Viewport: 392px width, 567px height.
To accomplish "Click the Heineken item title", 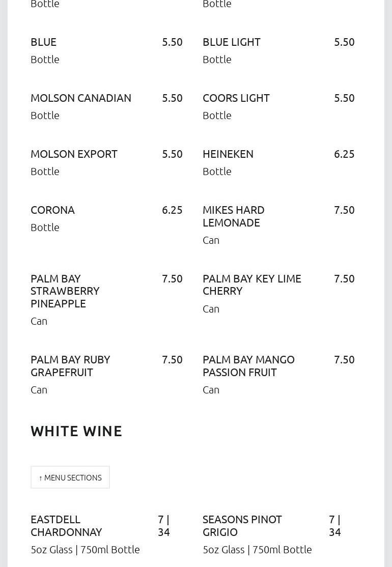I will pyautogui.click(x=228, y=154).
